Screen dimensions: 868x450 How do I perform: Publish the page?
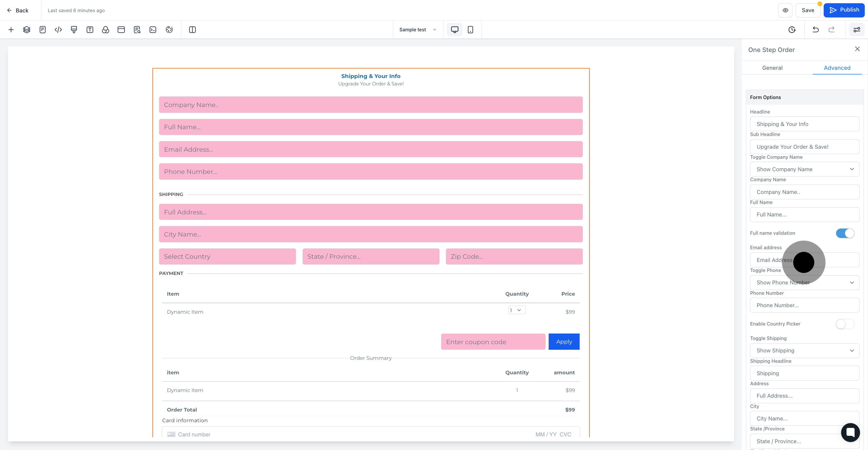click(844, 10)
